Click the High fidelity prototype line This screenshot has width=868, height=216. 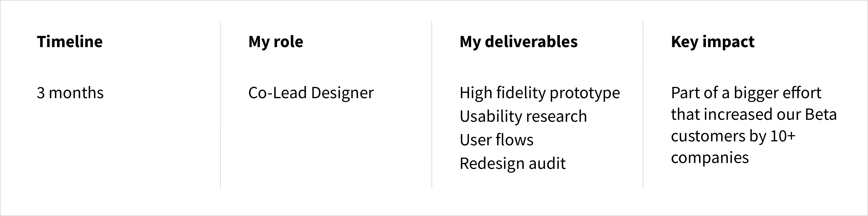click(540, 93)
